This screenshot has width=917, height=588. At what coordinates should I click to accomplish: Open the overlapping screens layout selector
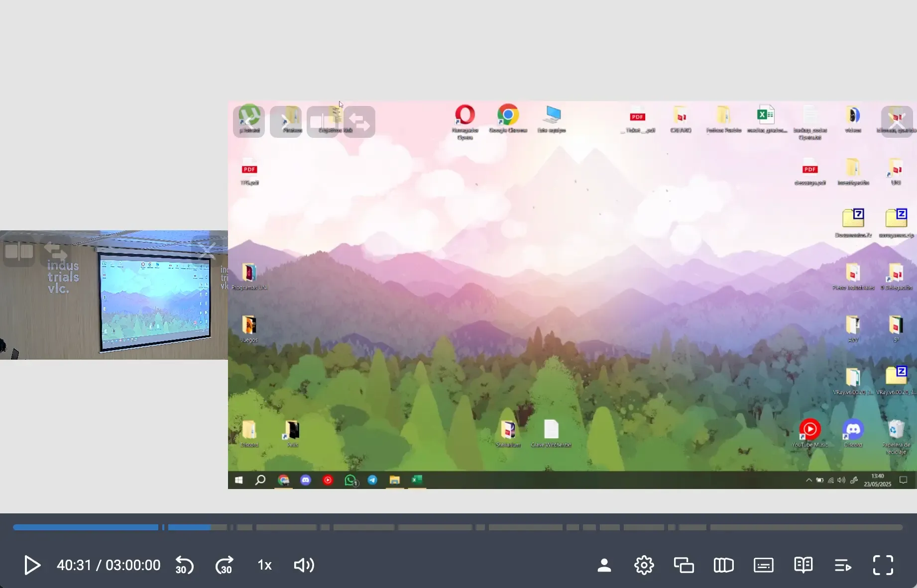[x=684, y=565]
